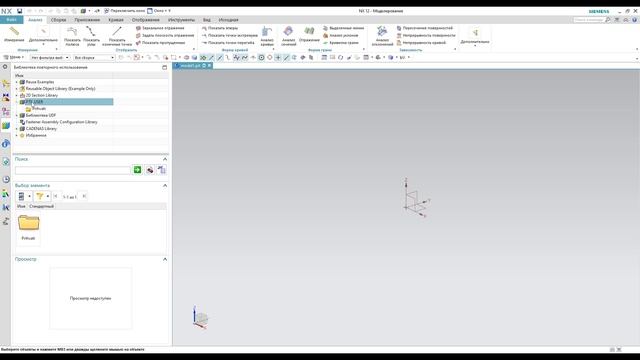The width and height of the screenshot is (640, 360).
Task: Expand the Reuse Examples tree node
Action: 17,82
